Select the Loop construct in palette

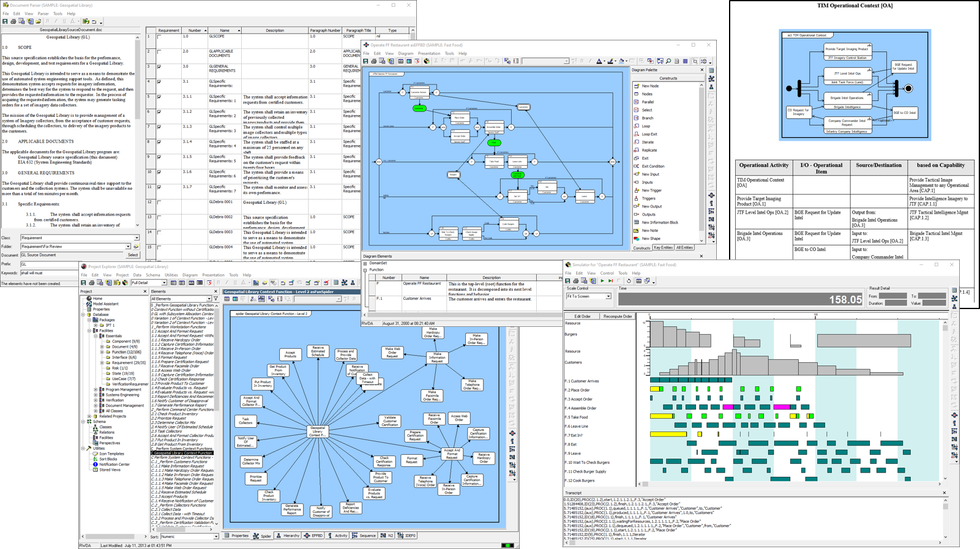tap(646, 126)
